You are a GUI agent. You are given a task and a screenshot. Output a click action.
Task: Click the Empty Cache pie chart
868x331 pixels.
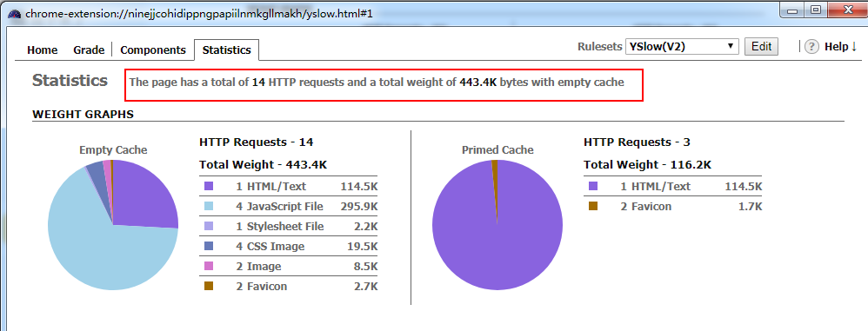(x=113, y=225)
